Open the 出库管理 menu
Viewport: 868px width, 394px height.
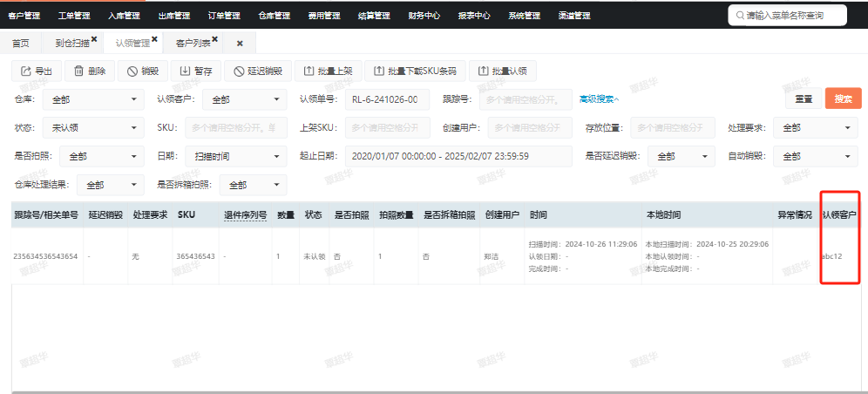click(173, 16)
